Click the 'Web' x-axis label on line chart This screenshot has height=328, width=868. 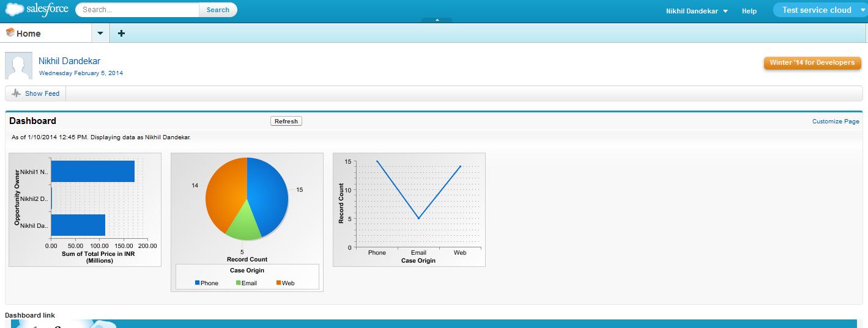click(x=460, y=253)
